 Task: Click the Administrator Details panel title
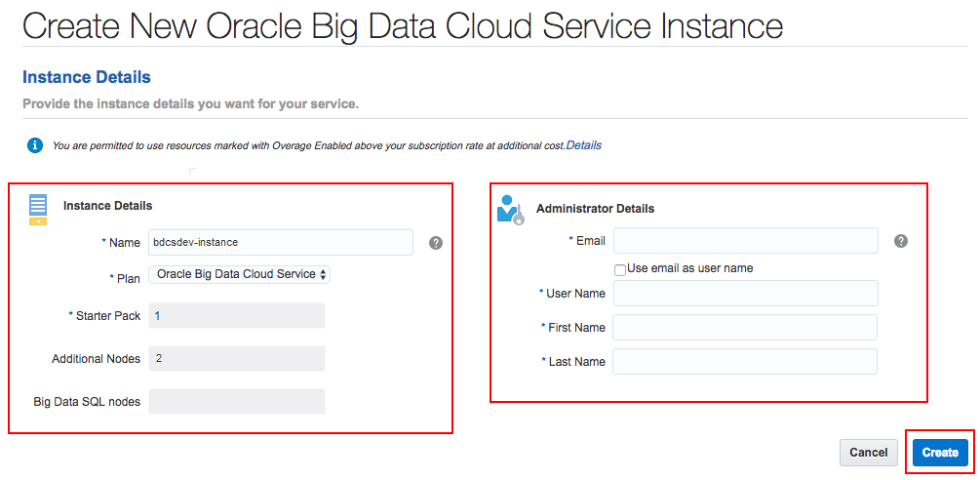pyautogui.click(x=595, y=209)
